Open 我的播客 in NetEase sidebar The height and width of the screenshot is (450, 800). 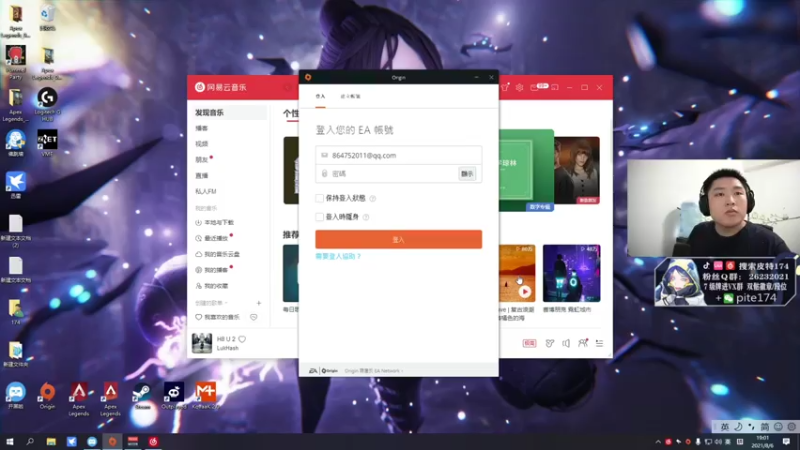(x=212, y=270)
